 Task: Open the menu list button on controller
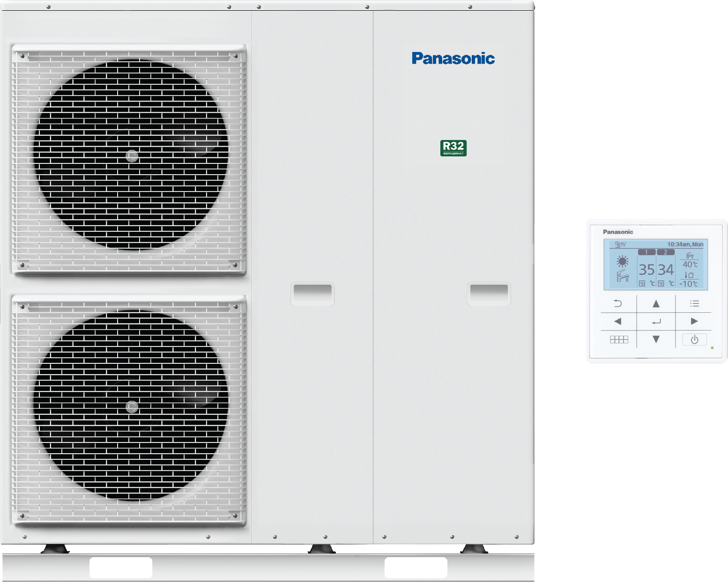click(694, 304)
